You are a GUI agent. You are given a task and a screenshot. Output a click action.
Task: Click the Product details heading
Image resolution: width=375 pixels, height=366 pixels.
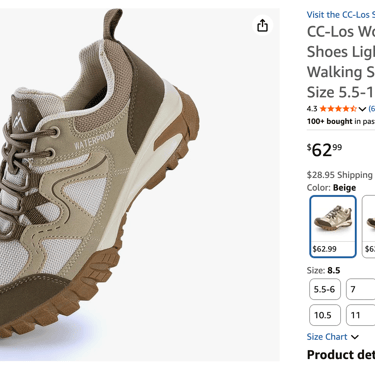tap(341, 355)
